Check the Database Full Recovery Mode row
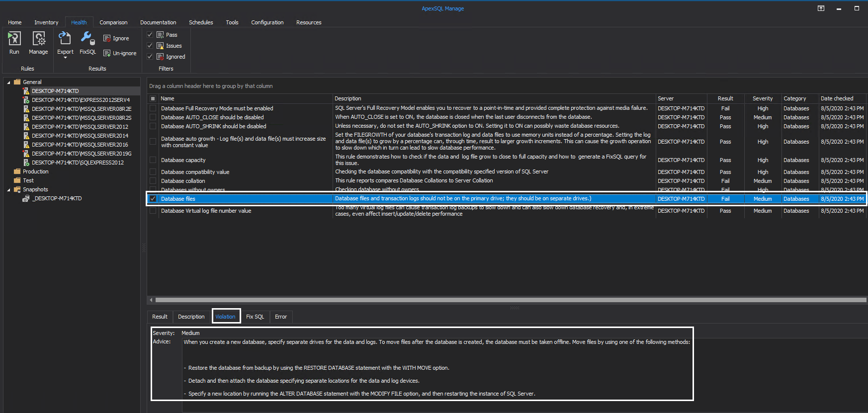The height and width of the screenshot is (413, 868). click(x=153, y=108)
